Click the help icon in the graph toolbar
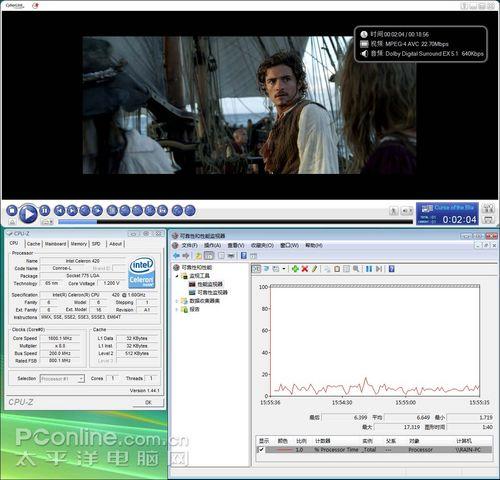The width and height of the screenshot is (500, 480). (x=392, y=269)
